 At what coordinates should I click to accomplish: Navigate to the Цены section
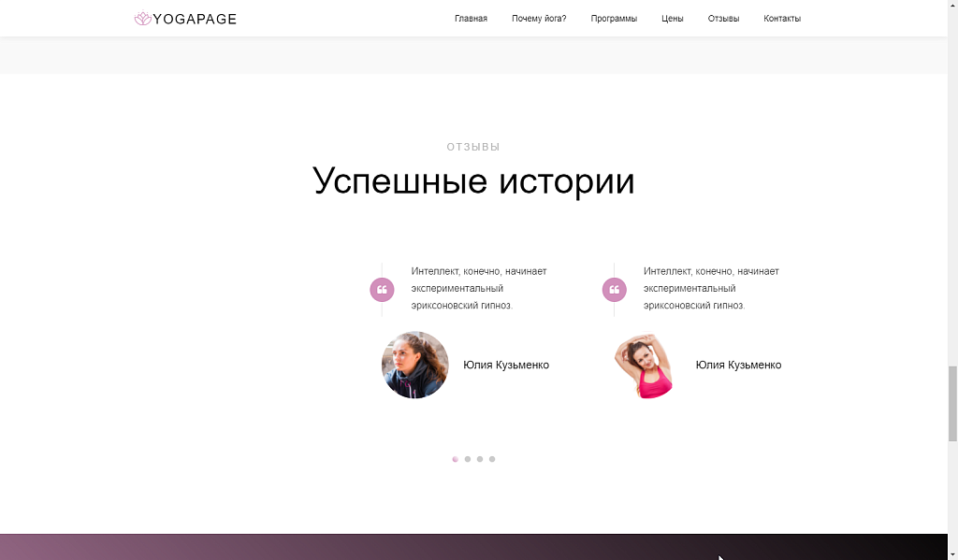(x=671, y=18)
